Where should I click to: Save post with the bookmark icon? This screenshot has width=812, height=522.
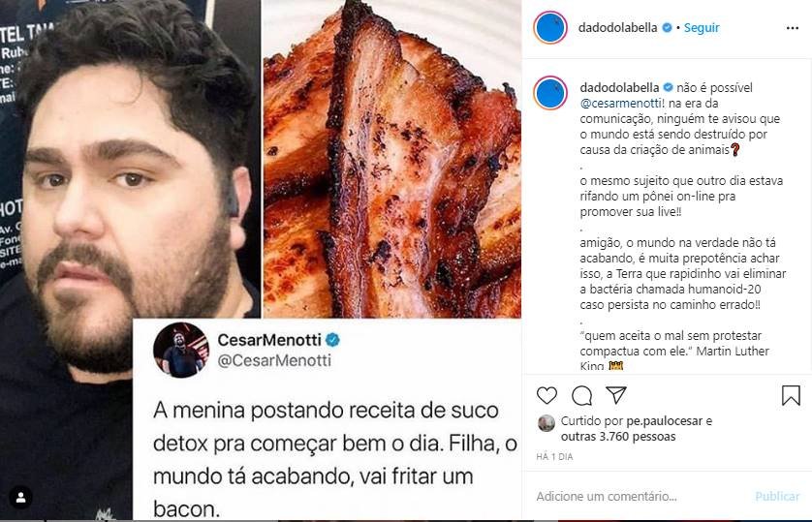pyautogui.click(x=791, y=396)
